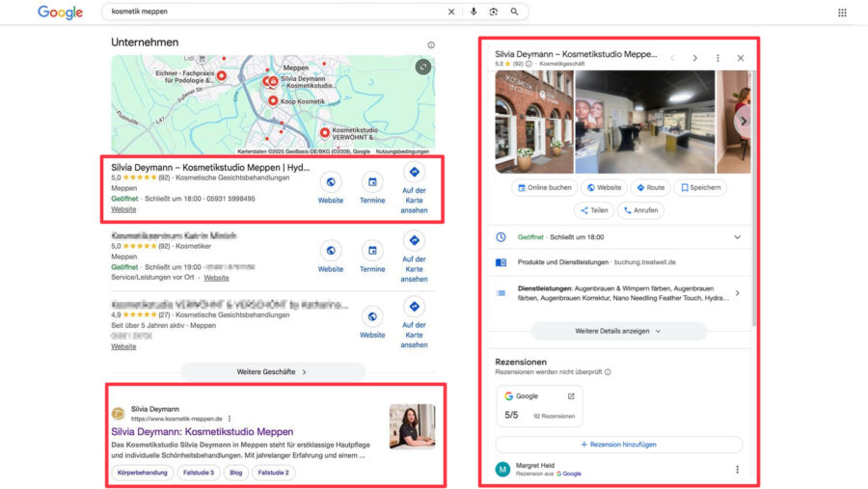The height and width of the screenshot is (489, 868).
Task: Select the Körperbehandlung sitelink chip
Action: (143, 473)
